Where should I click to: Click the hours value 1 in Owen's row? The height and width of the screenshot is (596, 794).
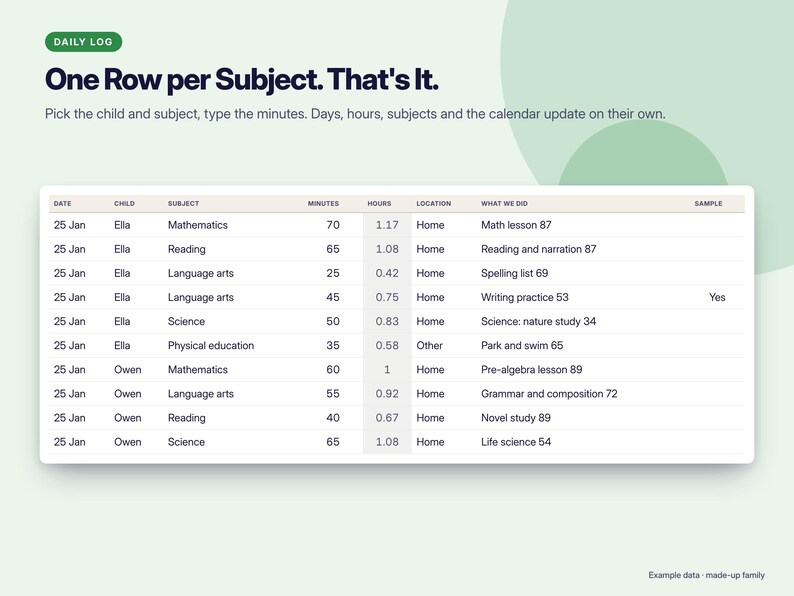tap(387, 370)
